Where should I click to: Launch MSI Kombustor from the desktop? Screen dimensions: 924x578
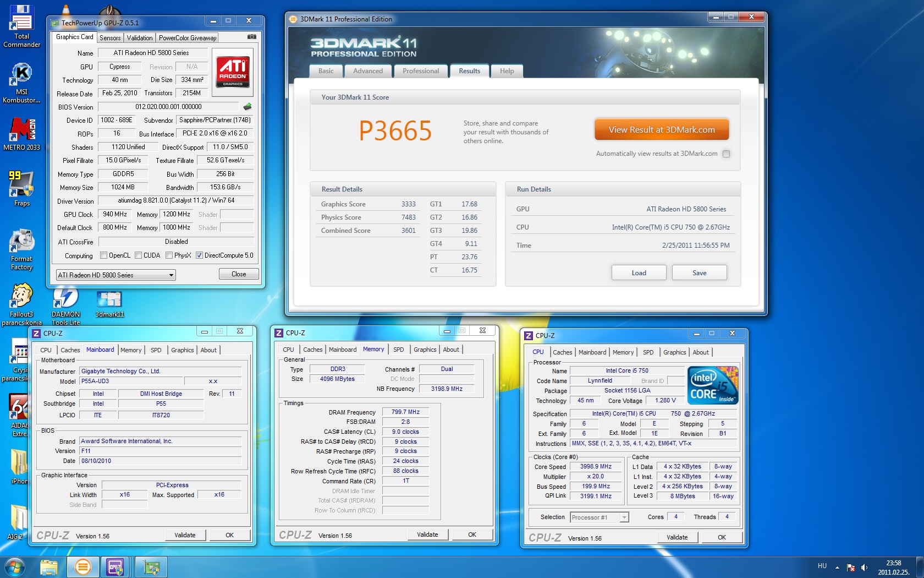[x=21, y=83]
